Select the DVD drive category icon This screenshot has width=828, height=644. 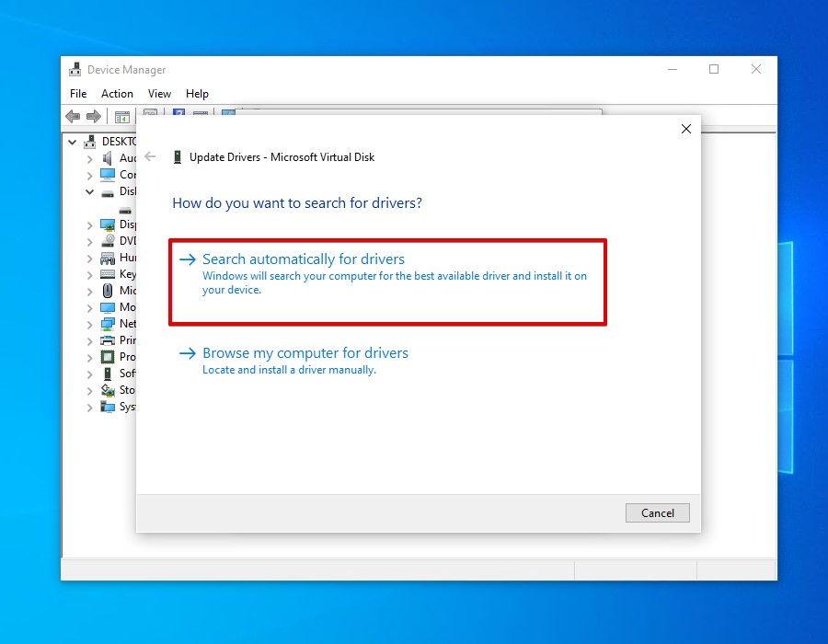tap(108, 241)
